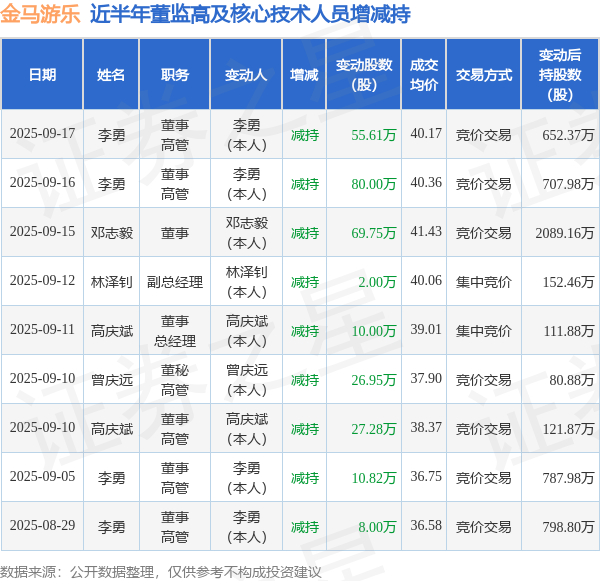This screenshot has width=600, height=581.
Task: Click the average price 40.36
Action: pyautogui.click(x=426, y=183)
